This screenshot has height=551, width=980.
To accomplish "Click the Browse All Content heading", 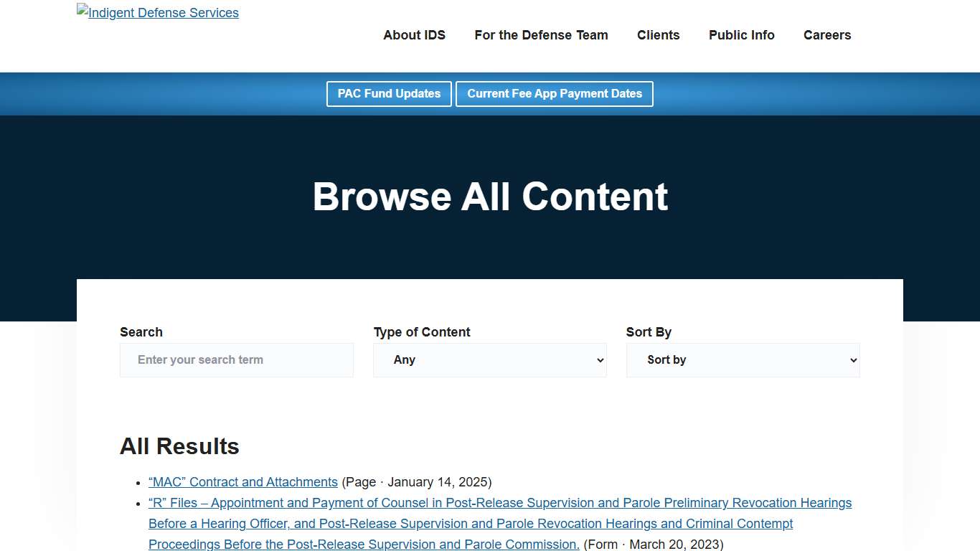I will click(490, 197).
